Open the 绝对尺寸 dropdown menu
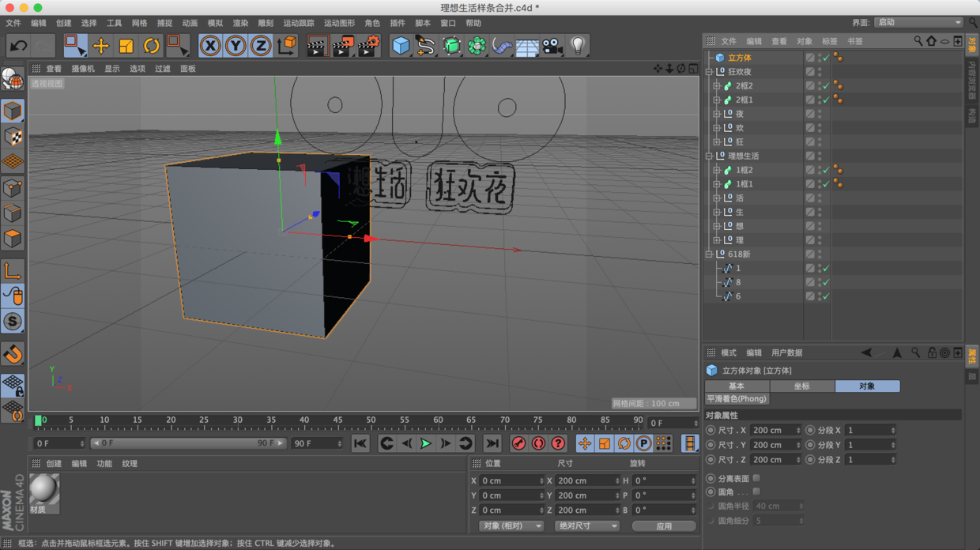The width and height of the screenshot is (980, 550). point(586,525)
